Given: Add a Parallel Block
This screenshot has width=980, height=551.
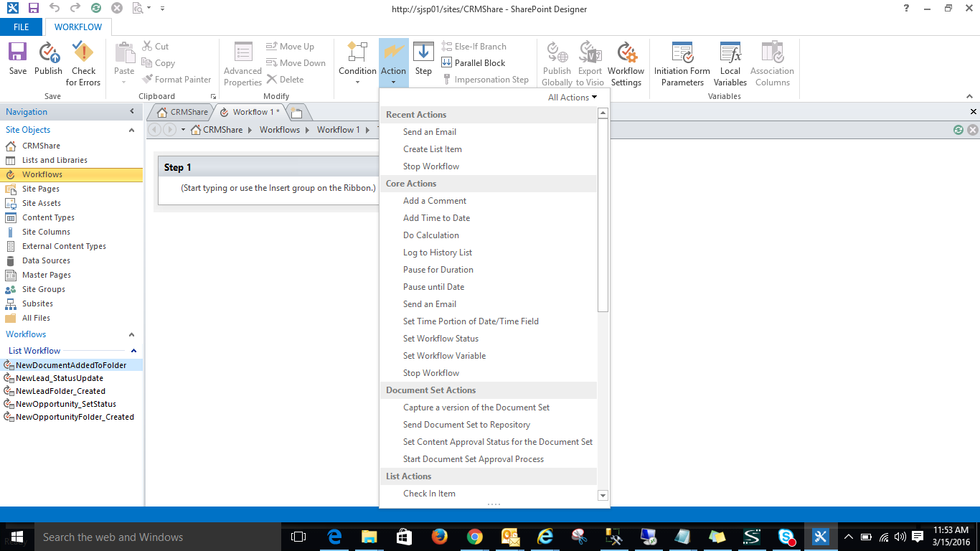Looking at the screenshot, I should (473, 63).
